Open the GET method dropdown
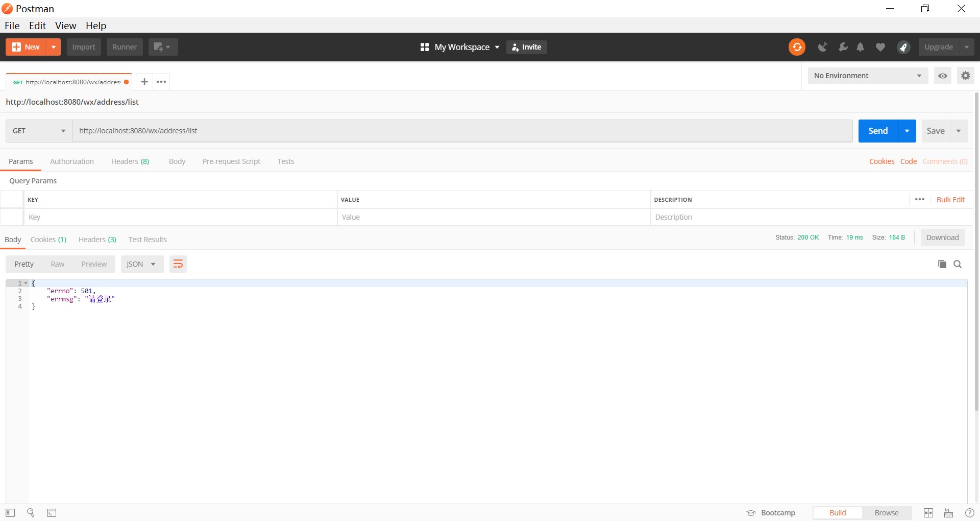Image resolution: width=980 pixels, height=521 pixels. point(39,131)
